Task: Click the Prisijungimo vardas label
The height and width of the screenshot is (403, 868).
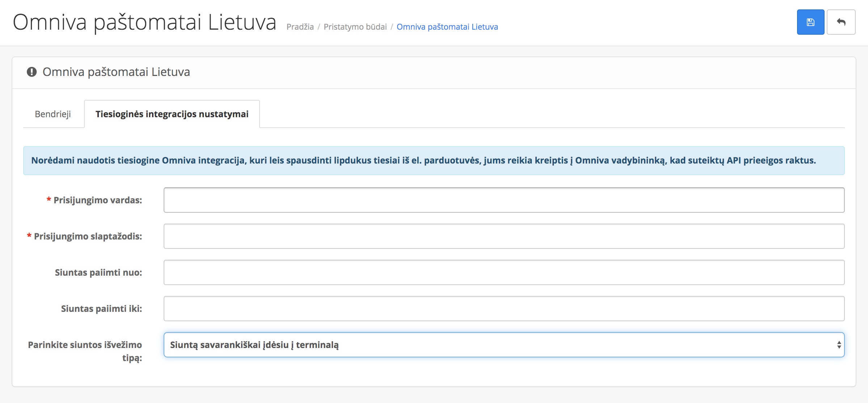Action: [94, 200]
